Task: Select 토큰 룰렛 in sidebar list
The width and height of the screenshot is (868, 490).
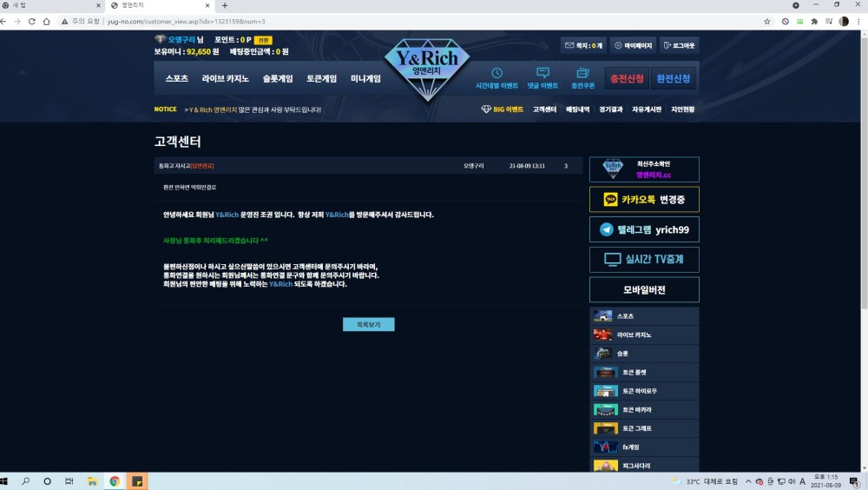Action: tap(644, 373)
